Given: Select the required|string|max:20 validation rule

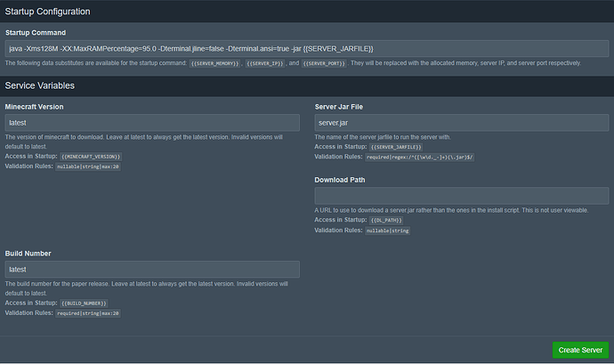Looking at the screenshot, I should coord(88,313).
